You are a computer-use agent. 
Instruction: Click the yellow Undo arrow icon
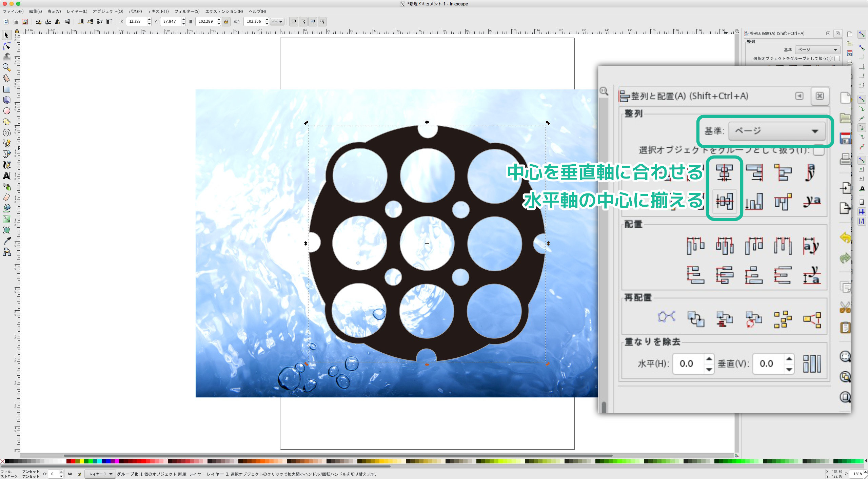tap(846, 237)
